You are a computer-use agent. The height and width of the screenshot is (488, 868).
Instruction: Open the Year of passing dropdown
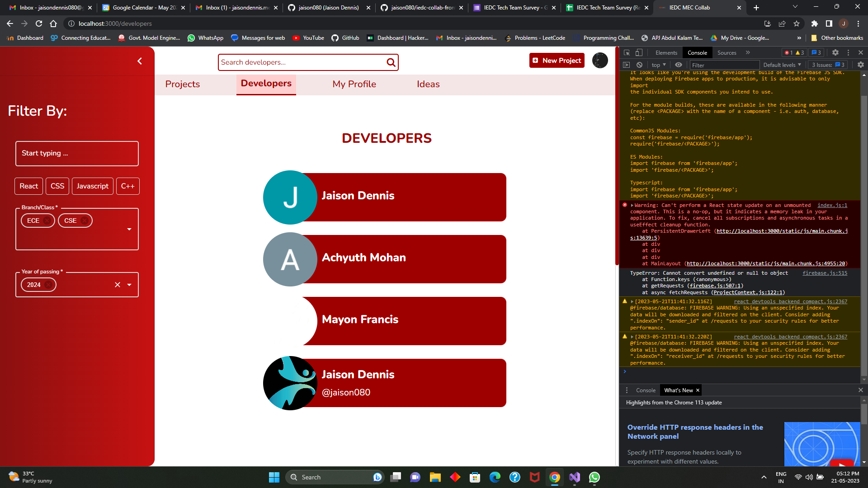130,285
